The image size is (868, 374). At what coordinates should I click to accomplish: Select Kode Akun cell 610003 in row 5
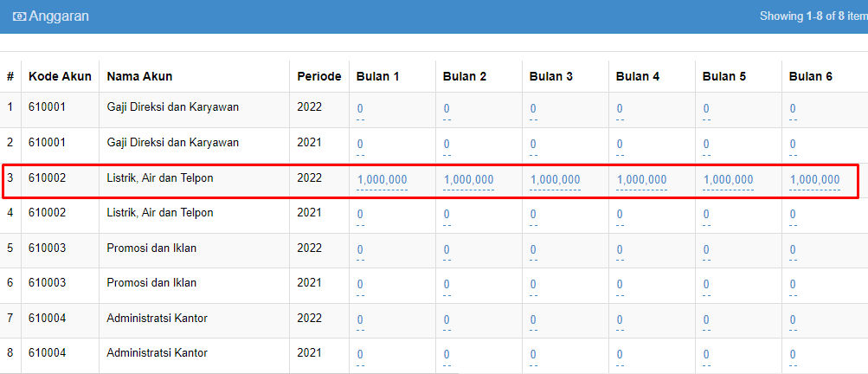(x=47, y=248)
